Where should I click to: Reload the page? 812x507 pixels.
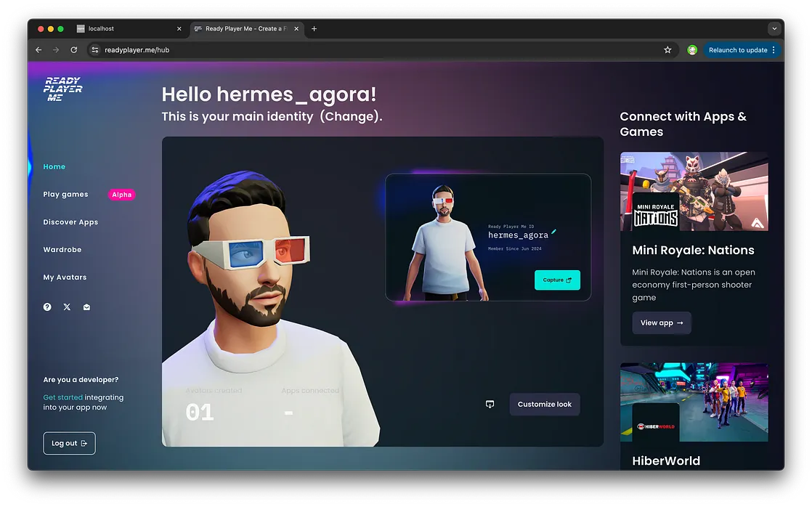(x=74, y=49)
